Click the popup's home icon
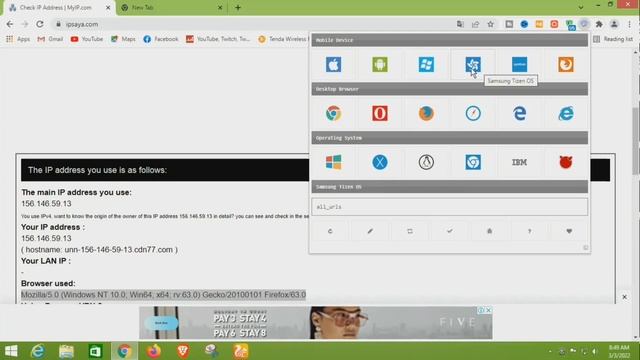 tap(489, 231)
